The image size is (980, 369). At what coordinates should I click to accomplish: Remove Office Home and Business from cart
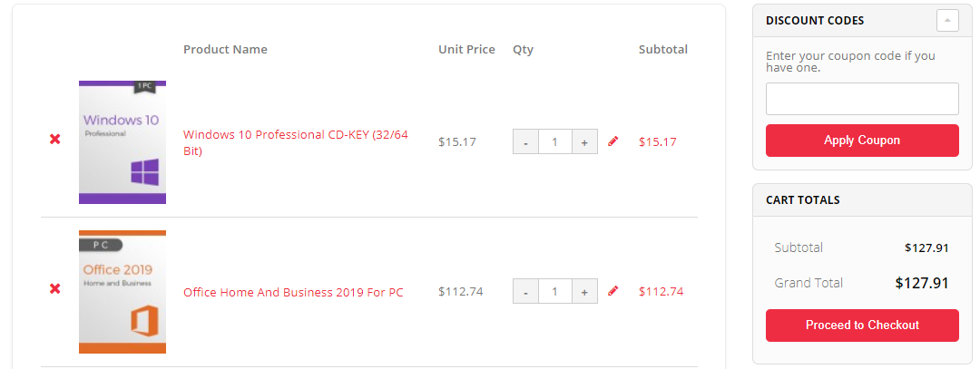pyautogui.click(x=55, y=288)
